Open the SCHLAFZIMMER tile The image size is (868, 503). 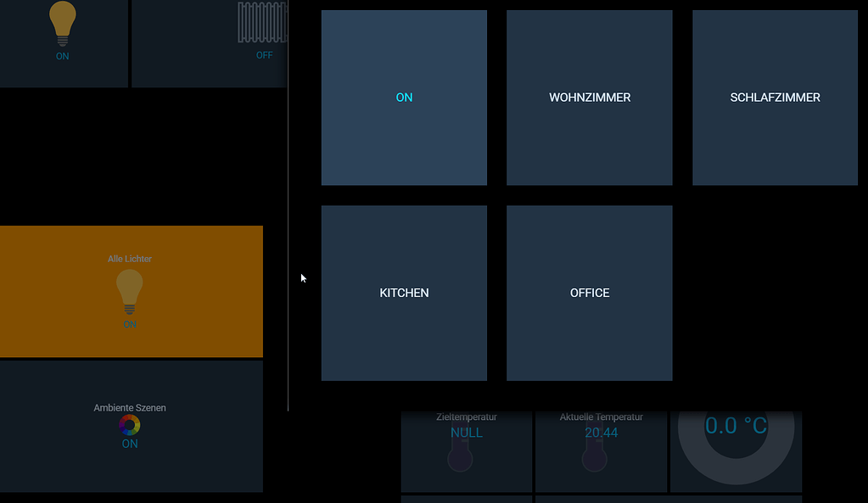coord(774,98)
